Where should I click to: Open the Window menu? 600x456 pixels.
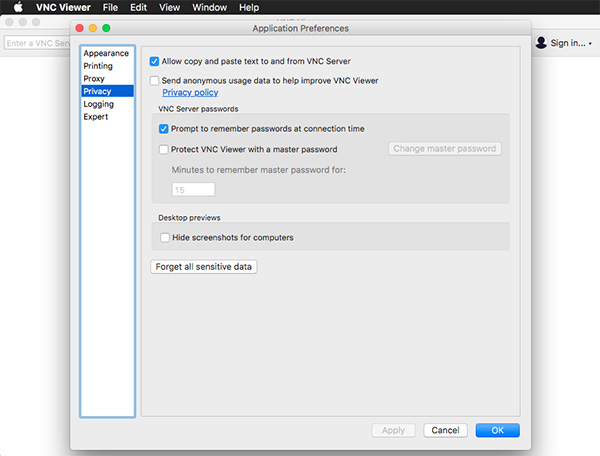click(209, 7)
